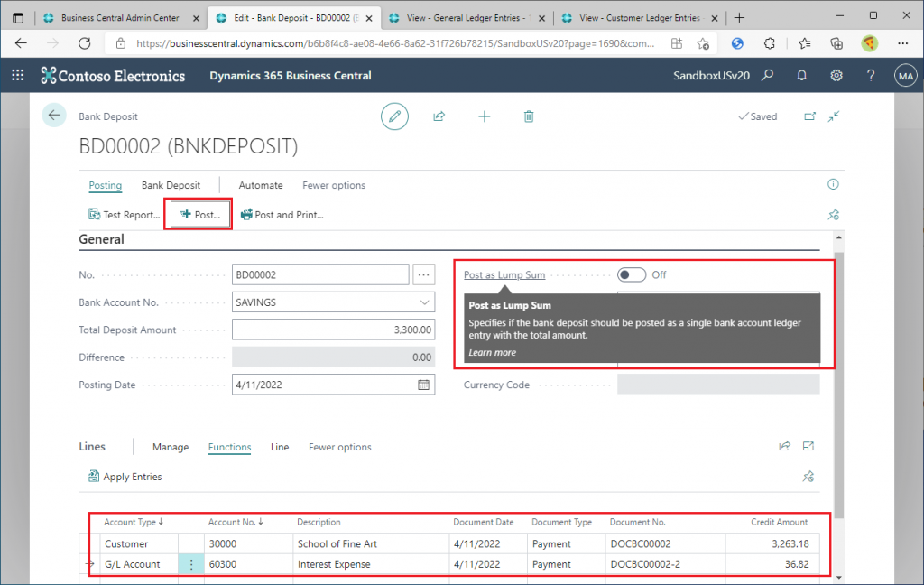The image size is (924, 585).
Task: Open the Automate menu
Action: tap(261, 185)
